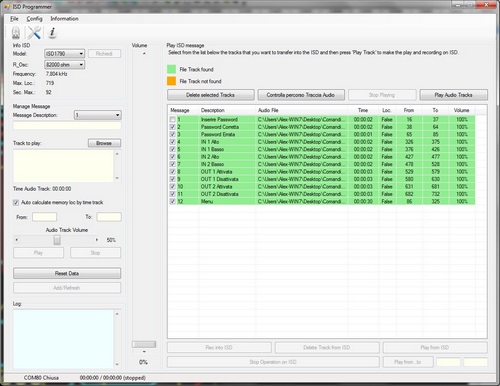500x386 pixels.
Task: Click the To memory location input field
Action: click(109, 217)
